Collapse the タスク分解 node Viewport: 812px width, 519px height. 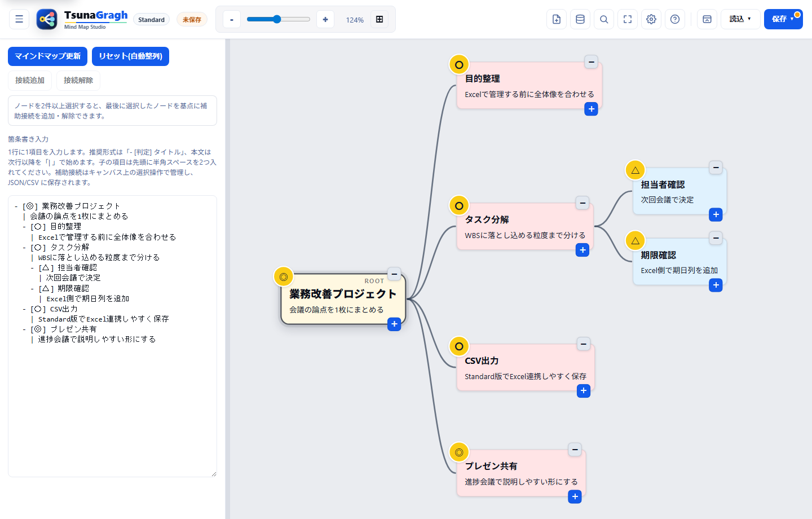(x=582, y=203)
